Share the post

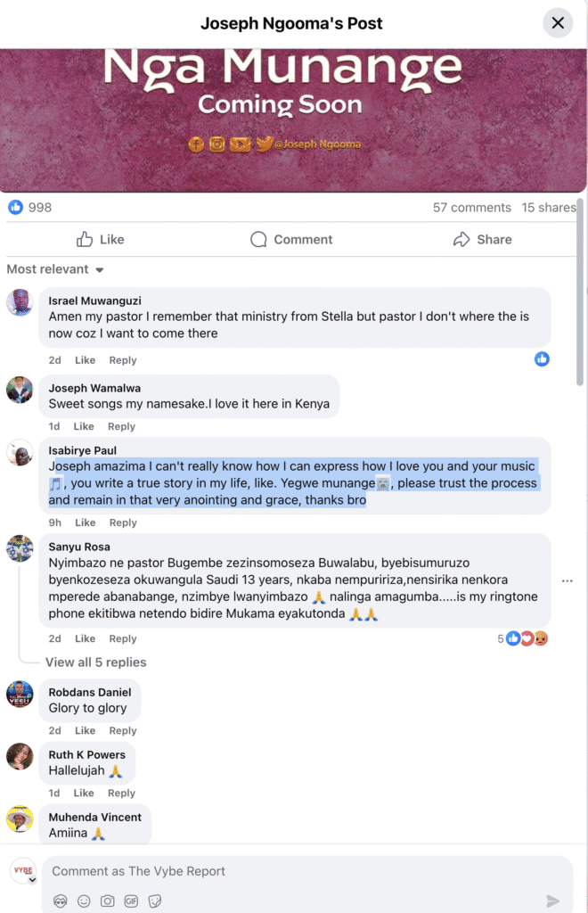482,239
